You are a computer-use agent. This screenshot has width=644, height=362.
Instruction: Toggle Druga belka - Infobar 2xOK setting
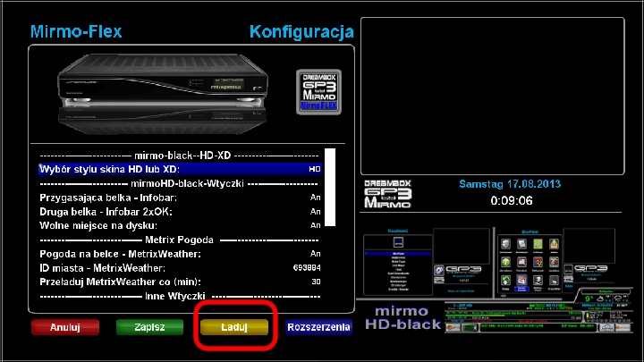click(179, 212)
